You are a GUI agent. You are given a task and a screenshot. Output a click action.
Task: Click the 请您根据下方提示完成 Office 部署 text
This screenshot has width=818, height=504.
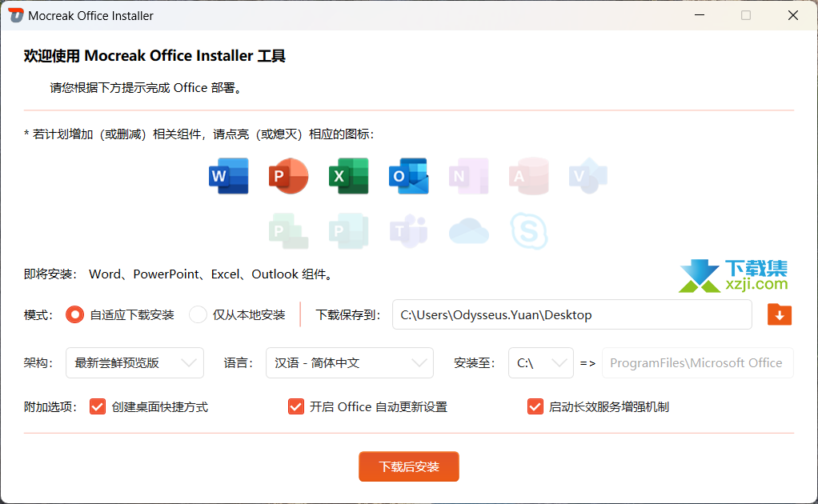pyautogui.click(x=146, y=87)
